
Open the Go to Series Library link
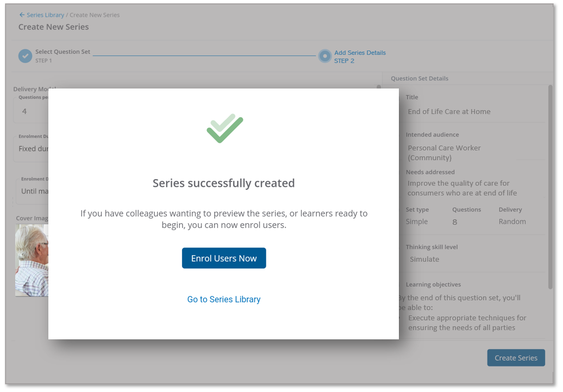point(224,299)
